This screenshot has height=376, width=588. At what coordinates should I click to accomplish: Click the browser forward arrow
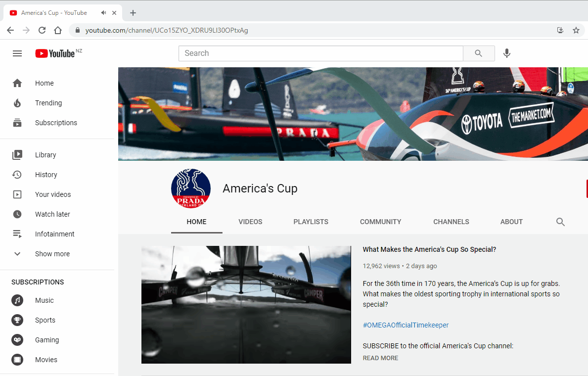[x=26, y=30]
